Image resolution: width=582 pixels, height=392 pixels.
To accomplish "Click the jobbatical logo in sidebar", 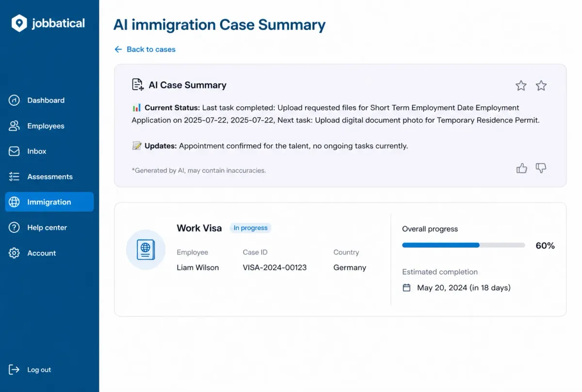I will (x=48, y=23).
